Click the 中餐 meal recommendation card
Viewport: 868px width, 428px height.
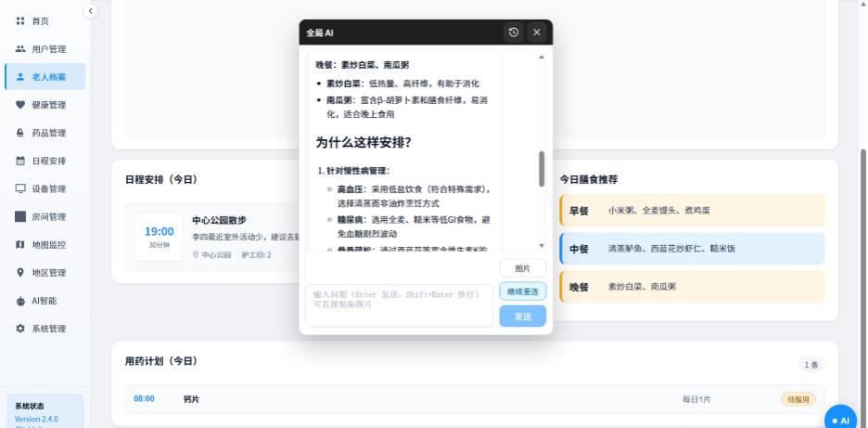point(692,249)
